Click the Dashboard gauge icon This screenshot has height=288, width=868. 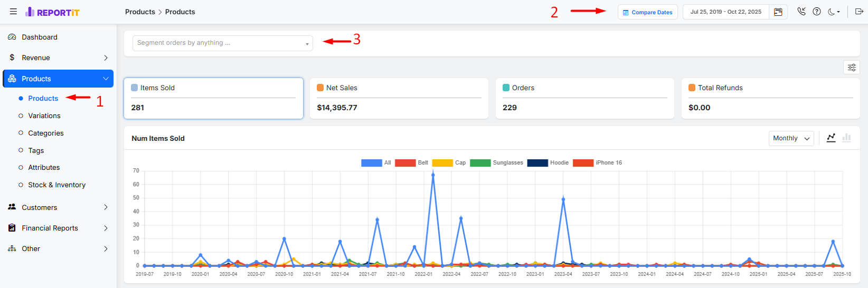point(12,37)
